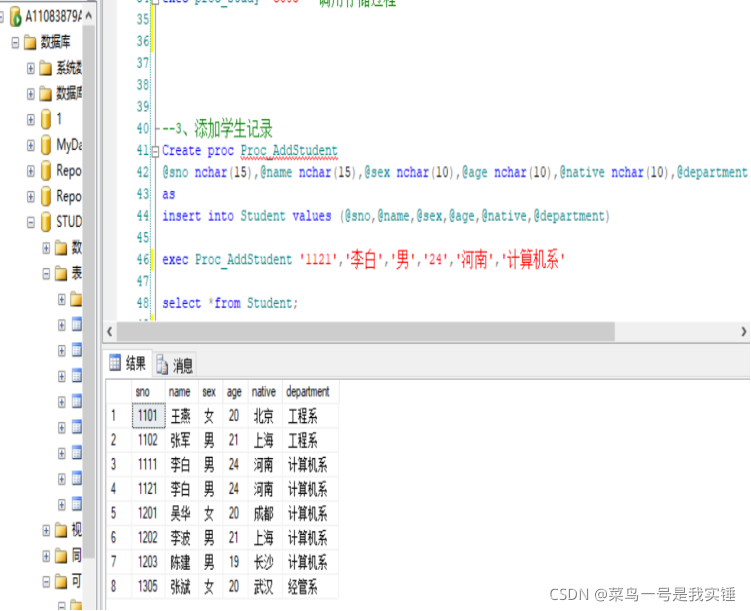Screen dimensions: 751x611
Task: Click Proc_AddStudent in the Create proc line
Action: pos(289,151)
